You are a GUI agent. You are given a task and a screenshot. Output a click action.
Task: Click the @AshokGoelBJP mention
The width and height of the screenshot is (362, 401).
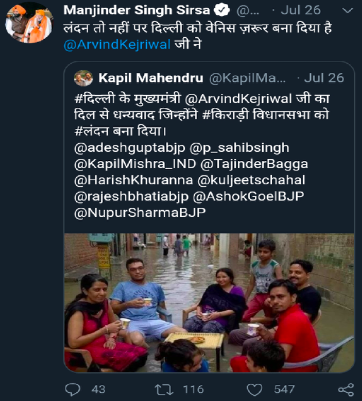pos(248,196)
